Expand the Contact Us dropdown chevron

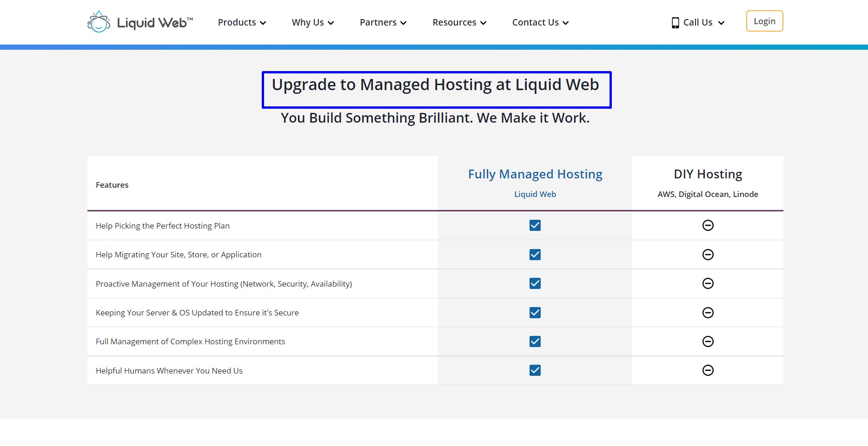(565, 23)
